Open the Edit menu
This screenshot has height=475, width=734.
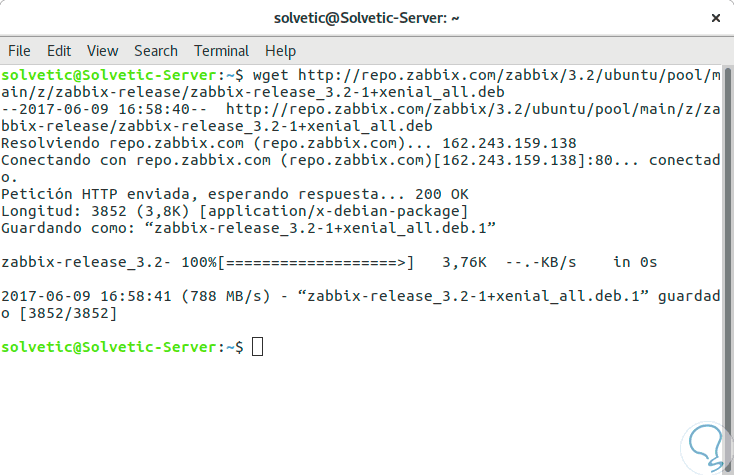coord(59,50)
